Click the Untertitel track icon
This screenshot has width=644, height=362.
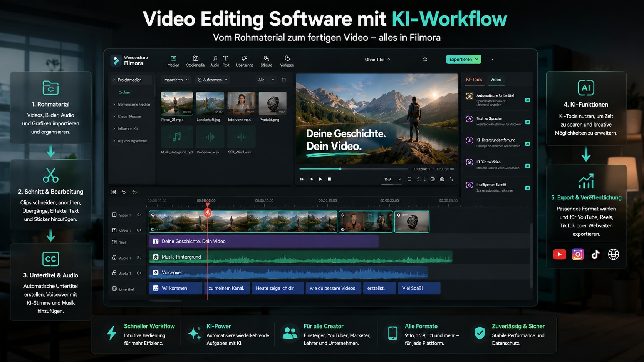tap(114, 289)
